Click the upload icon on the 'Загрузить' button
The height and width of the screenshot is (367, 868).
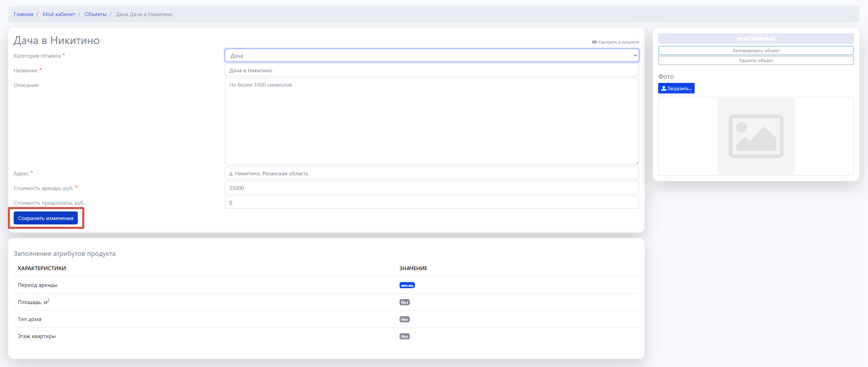[663, 88]
